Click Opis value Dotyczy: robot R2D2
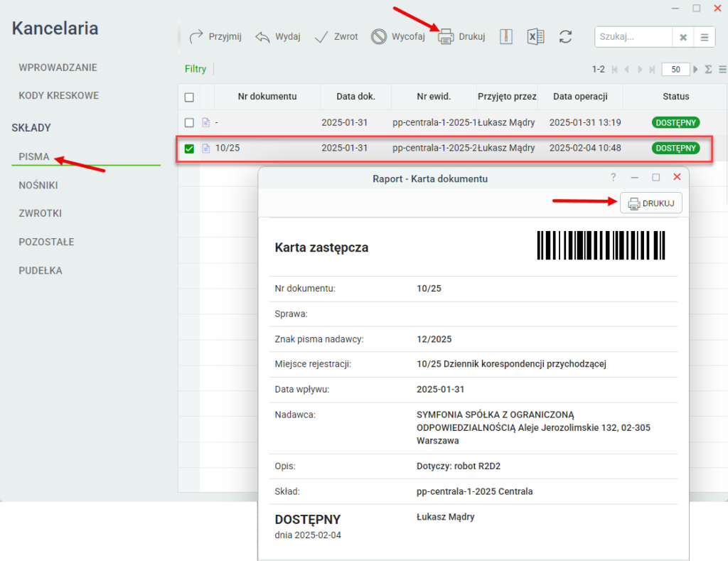 tap(459, 466)
